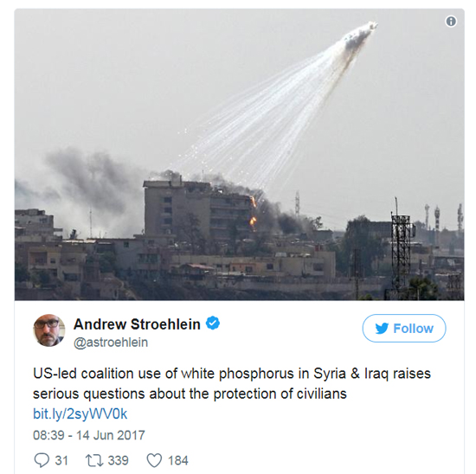
Task: Click the reply count 31
Action: tap(61, 461)
